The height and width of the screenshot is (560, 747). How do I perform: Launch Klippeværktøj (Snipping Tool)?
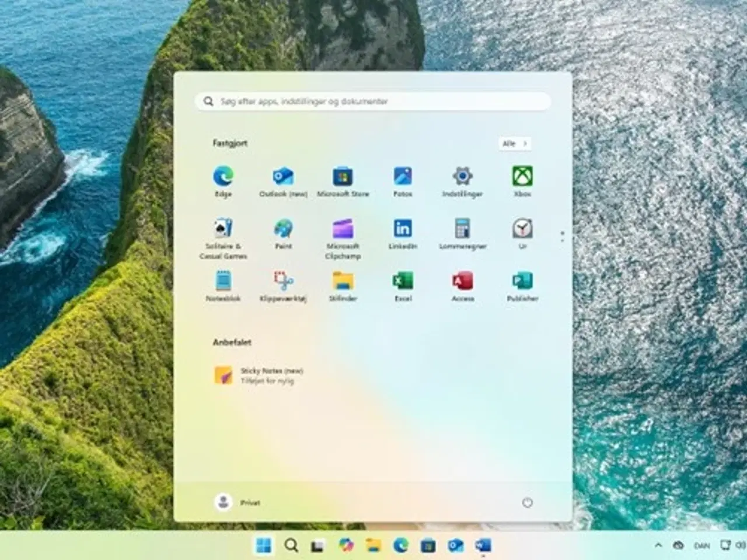coord(283,286)
